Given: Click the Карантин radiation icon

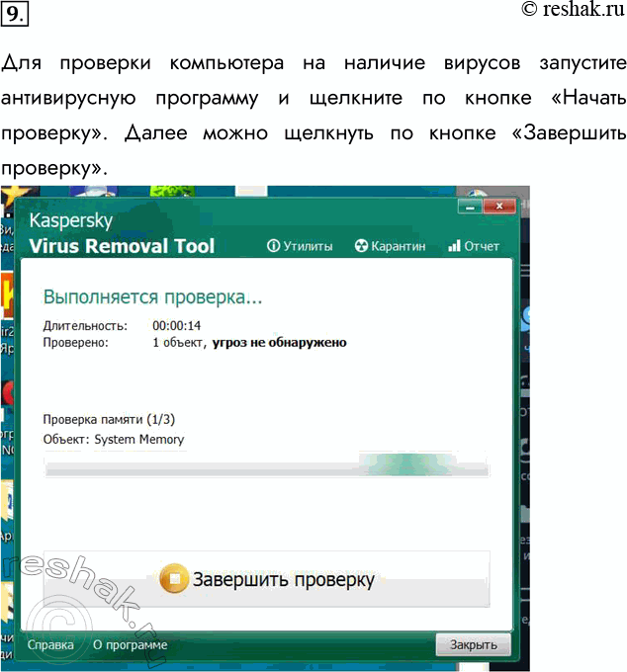Looking at the screenshot, I should (x=361, y=246).
